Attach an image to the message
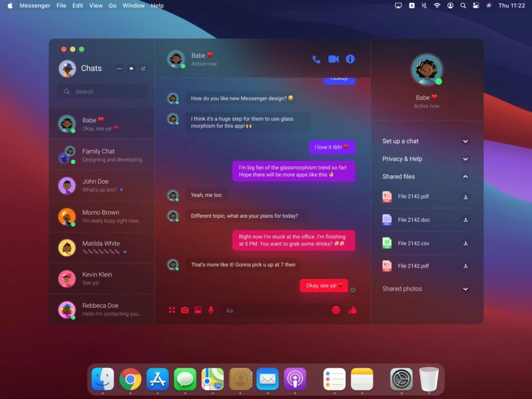The image size is (532, 399). [x=198, y=310]
